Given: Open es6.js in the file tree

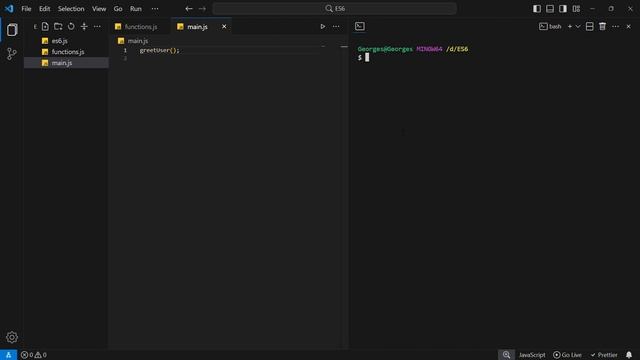Looking at the screenshot, I should [66, 41].
